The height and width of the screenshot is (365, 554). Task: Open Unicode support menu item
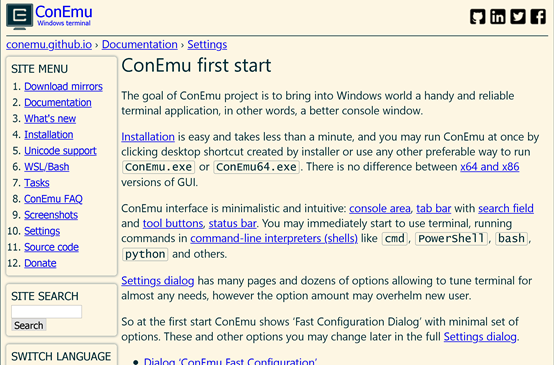coord(60,151)
